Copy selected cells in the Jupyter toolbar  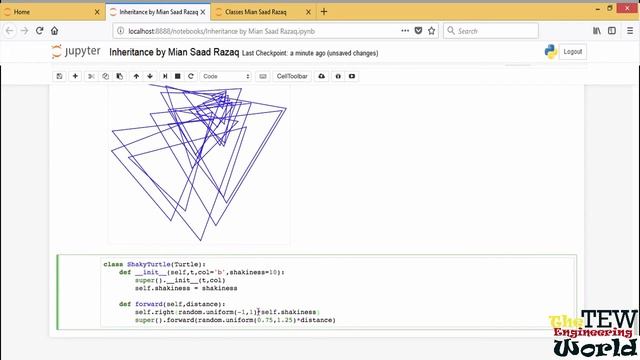click(105, 76)
